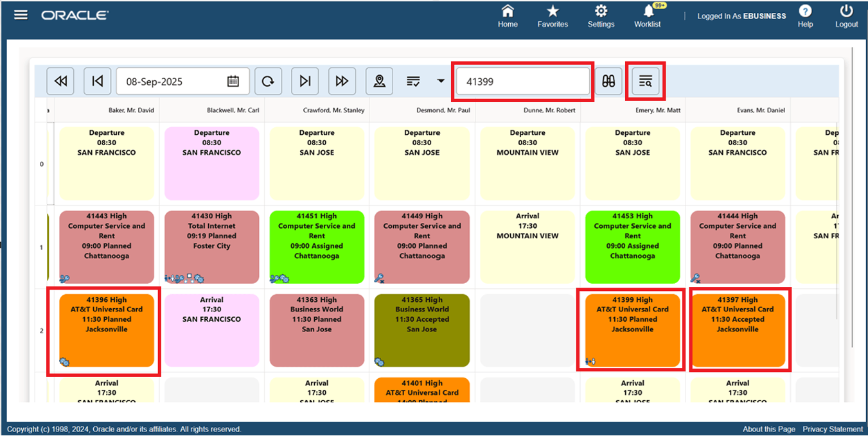Select the map location pin icon
The height and width of the screenshot is (436, 868).
[379, 80]
